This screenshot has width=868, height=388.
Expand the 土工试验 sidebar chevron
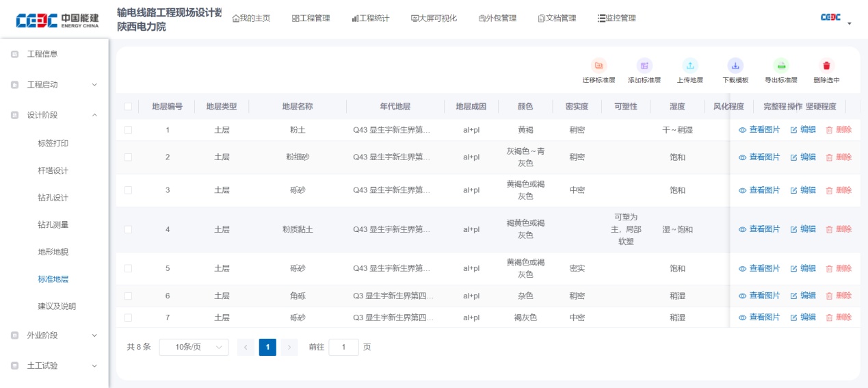point(94,365)
